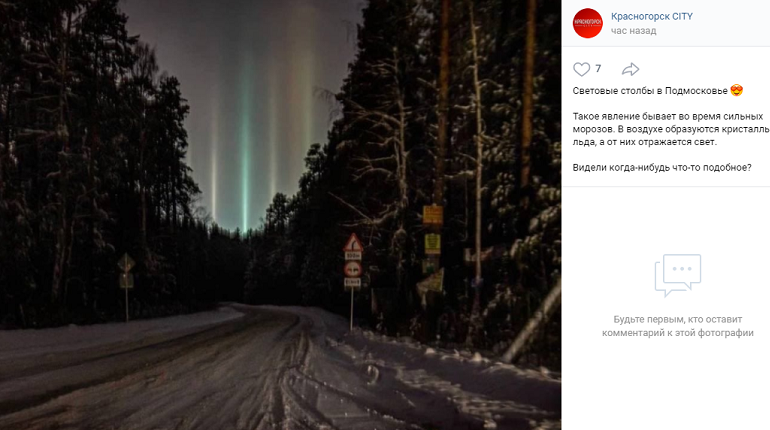Click the heart-eyes emoji in the caption
770x430 pixels.
tap(737, 90)
